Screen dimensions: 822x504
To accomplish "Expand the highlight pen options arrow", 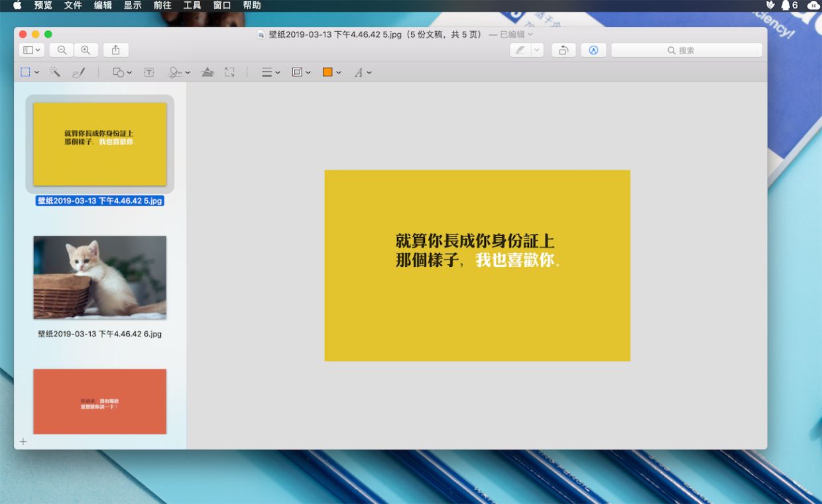I will click(x=538, y=50).
